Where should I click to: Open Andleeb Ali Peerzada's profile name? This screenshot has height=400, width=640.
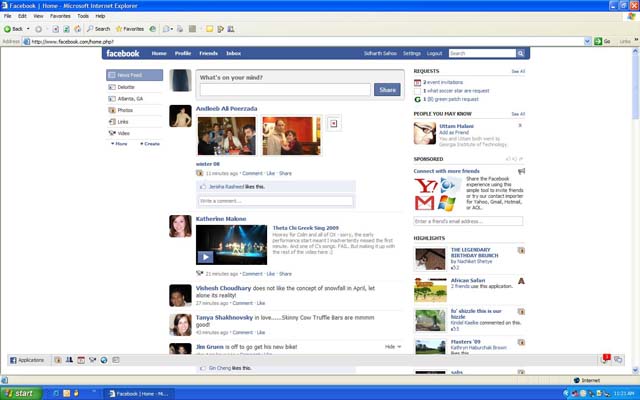click(x=227, y=109)
